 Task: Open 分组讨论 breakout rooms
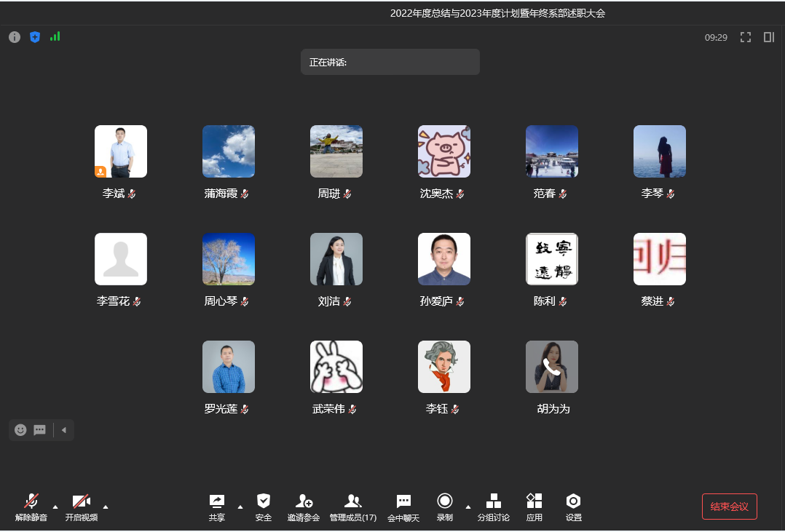pos(493,507)
